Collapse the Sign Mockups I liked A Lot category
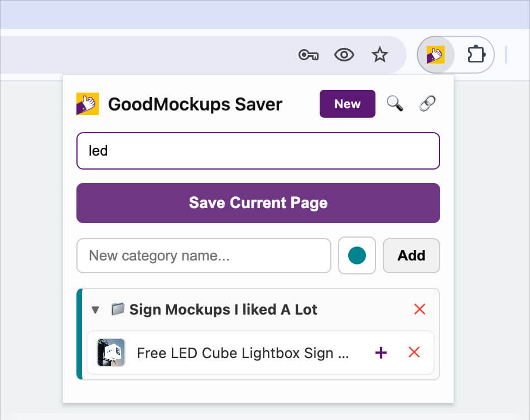The height and width of the screenshot is (420, 530). click(95, 310)
